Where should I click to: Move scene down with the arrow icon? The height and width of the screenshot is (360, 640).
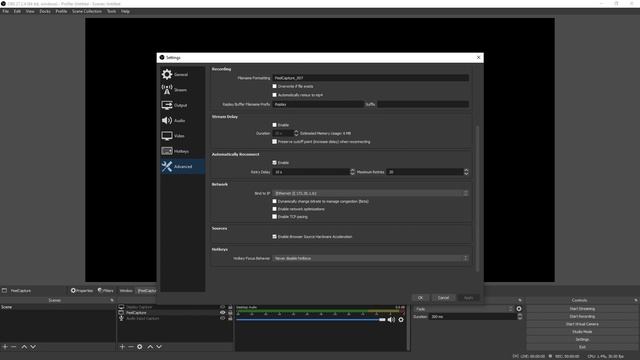pyautogui.click(x=33, y=347)
